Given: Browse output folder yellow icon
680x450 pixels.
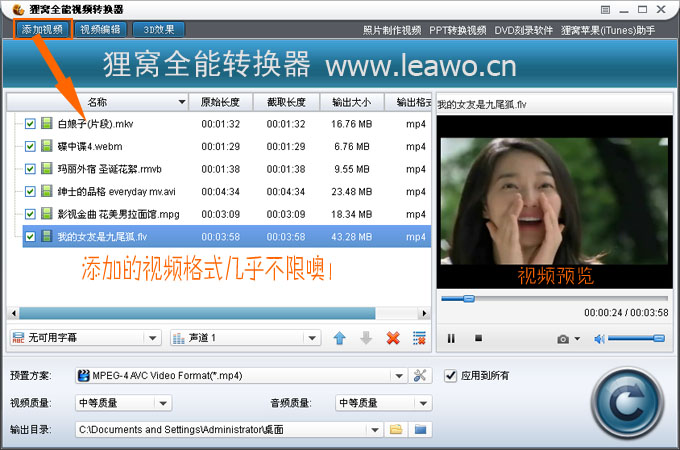Looking at the screenshot, I should [396, 430].
